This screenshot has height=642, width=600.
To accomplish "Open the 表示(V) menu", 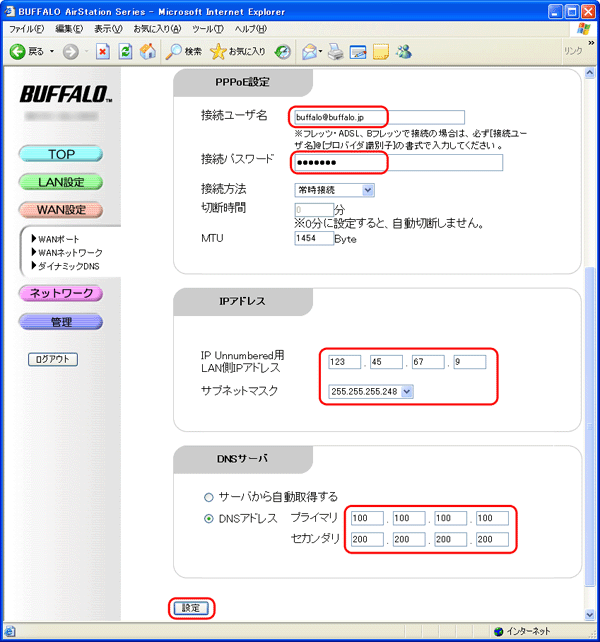I will point(108,29).
